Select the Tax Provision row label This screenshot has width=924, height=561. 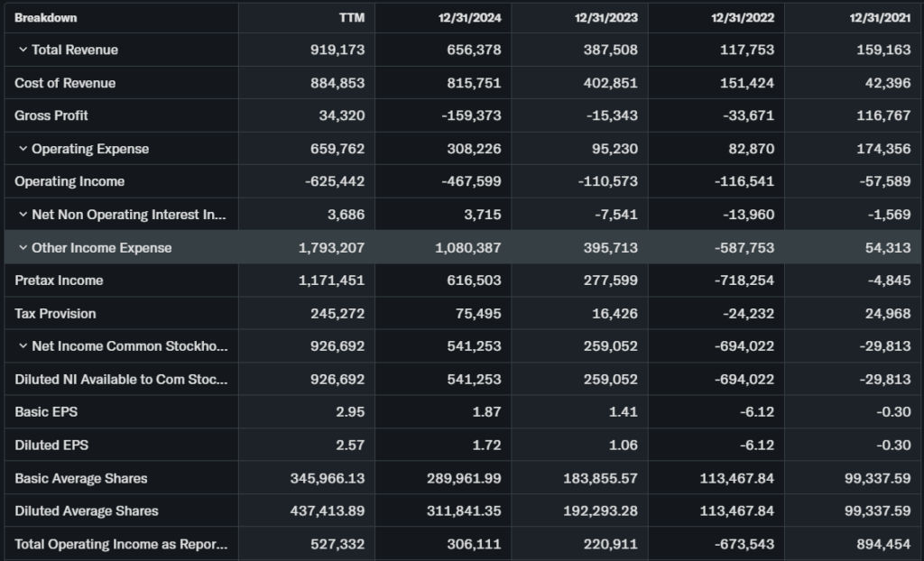(x=55, y=314)
